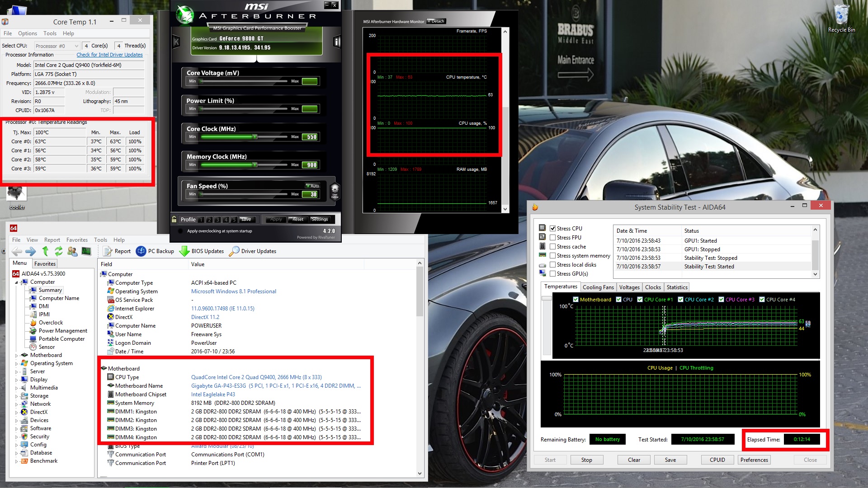Open the AIDA64 Favorites menu
Image resolution: width=868 pixels, height=488 pixels.
77,240
